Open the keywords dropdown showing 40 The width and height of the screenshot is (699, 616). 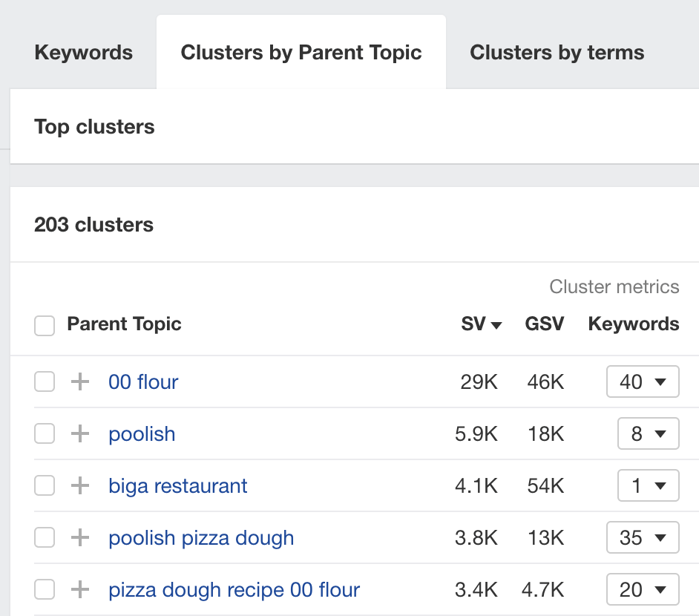click(643, 381)
